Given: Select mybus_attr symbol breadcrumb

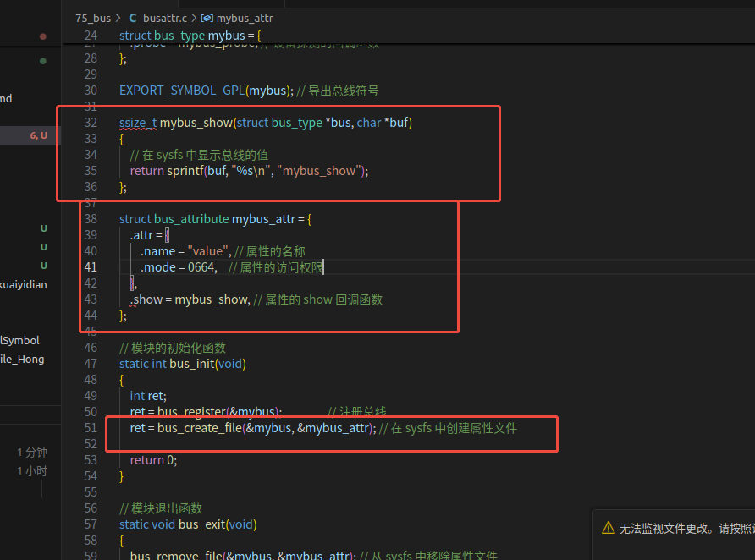Looking at the screenshot, I should [x=245, y=19].
